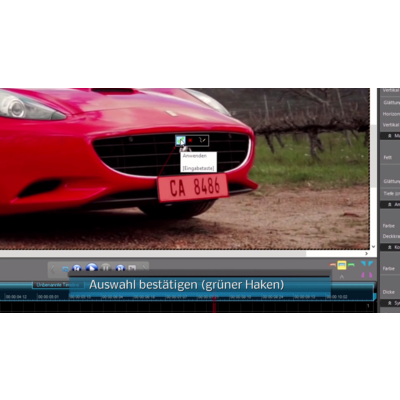Screen dimensions: 400x400
Task: Click the Farbe label above Deckkraft
Action: (x=389, y=226)
